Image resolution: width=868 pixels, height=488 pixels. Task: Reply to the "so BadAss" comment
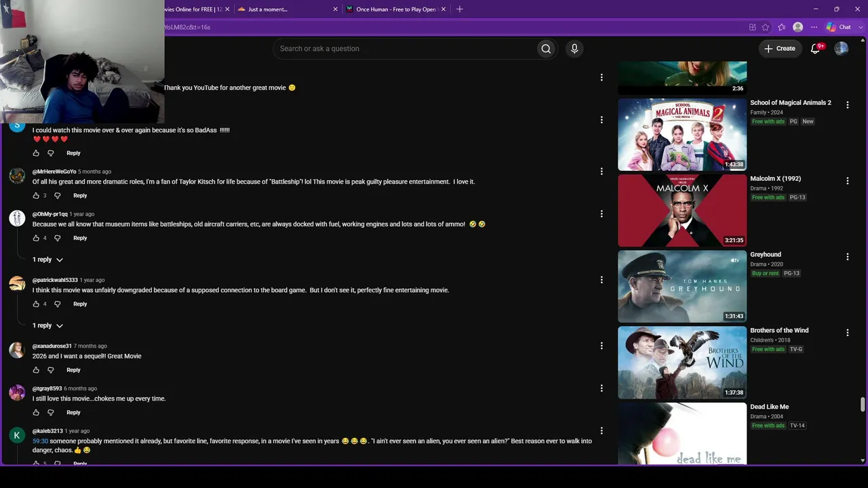73,153
